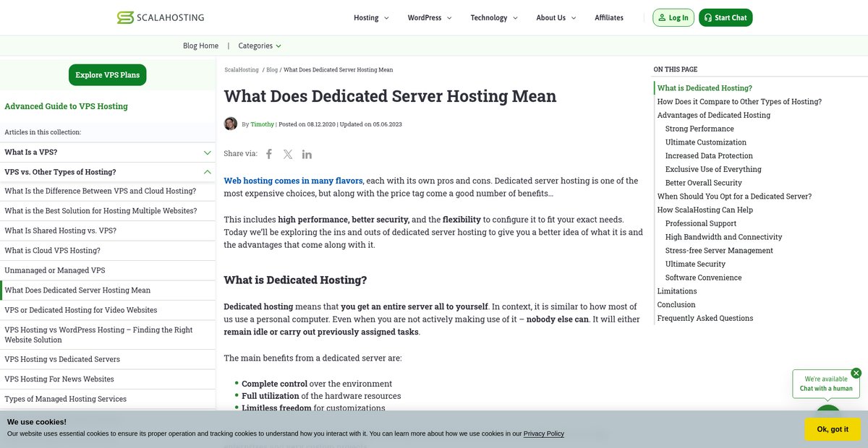Open the Hosting dropdown menu
Screen dimensions: 868x448
pos(371,18)
